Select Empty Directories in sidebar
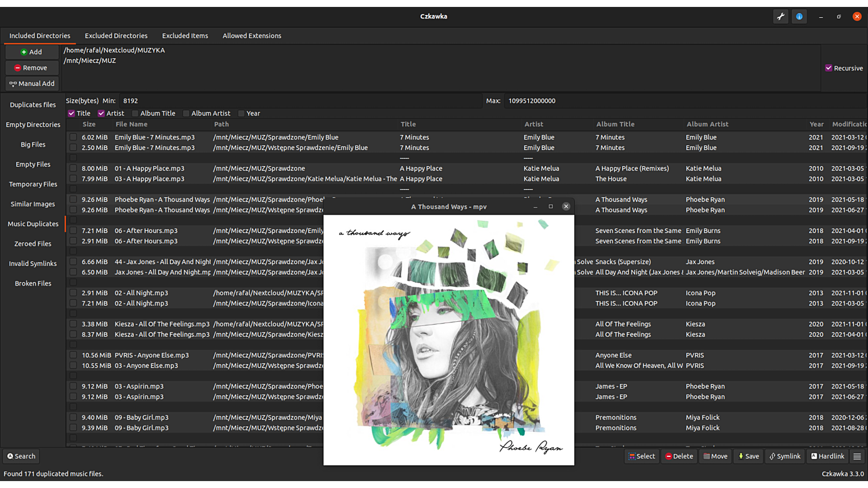 point(33,125)
